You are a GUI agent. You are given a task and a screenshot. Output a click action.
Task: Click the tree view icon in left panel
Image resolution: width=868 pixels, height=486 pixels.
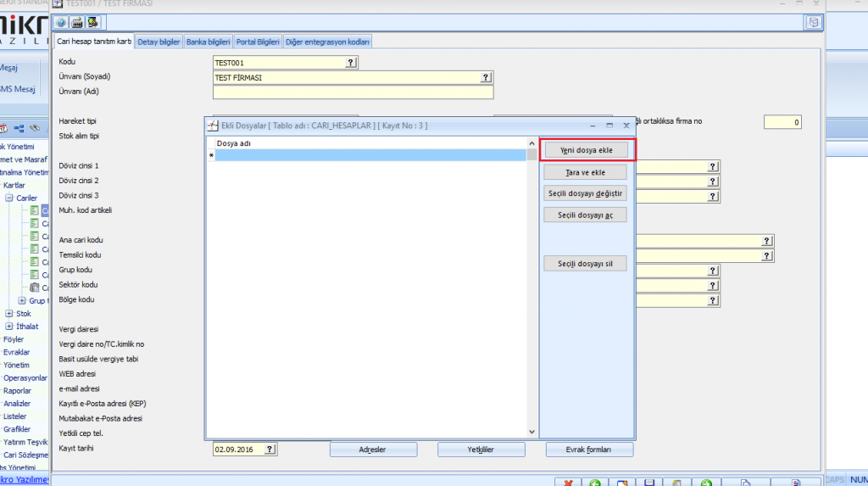click(x=19, y=128)
